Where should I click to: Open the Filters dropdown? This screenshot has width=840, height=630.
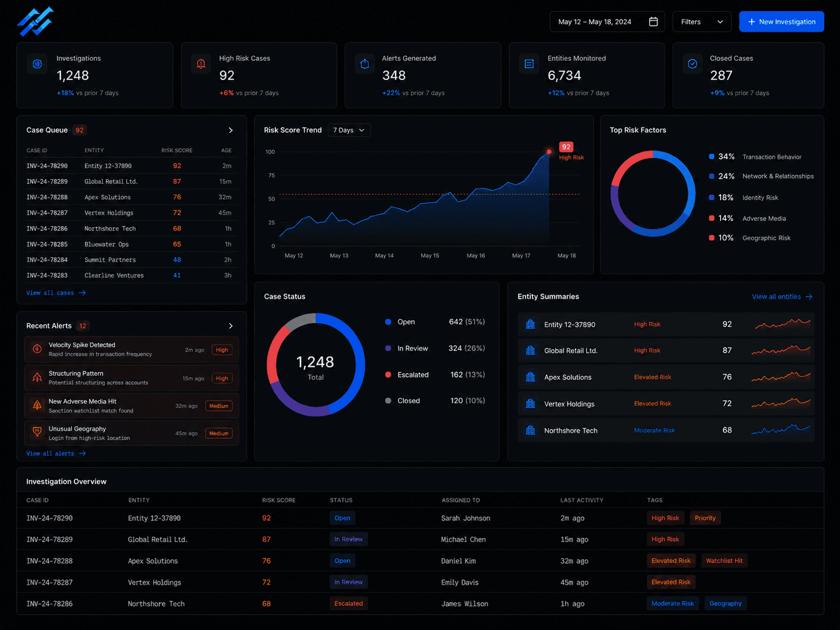(x=702, y=21)
